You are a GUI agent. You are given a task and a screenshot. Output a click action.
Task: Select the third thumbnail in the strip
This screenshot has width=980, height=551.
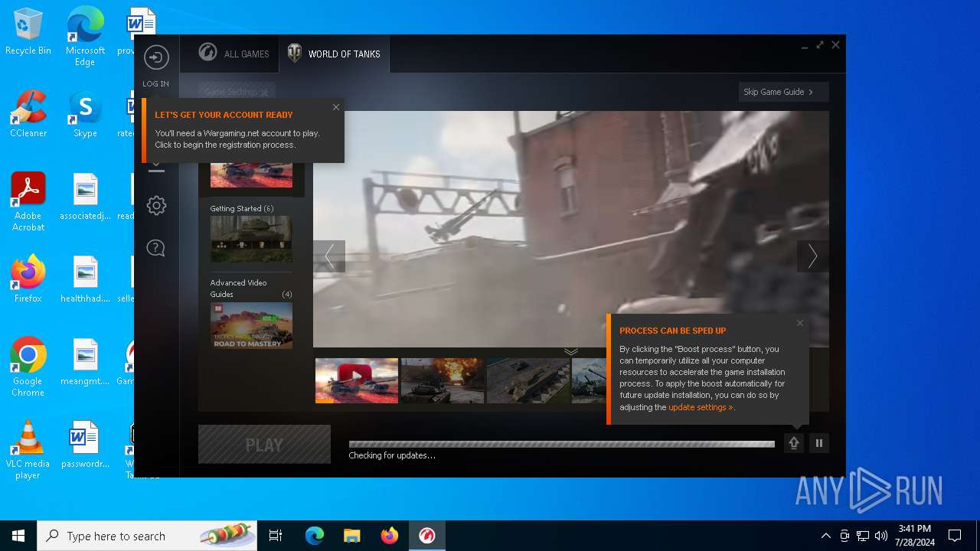coord(528,380)
